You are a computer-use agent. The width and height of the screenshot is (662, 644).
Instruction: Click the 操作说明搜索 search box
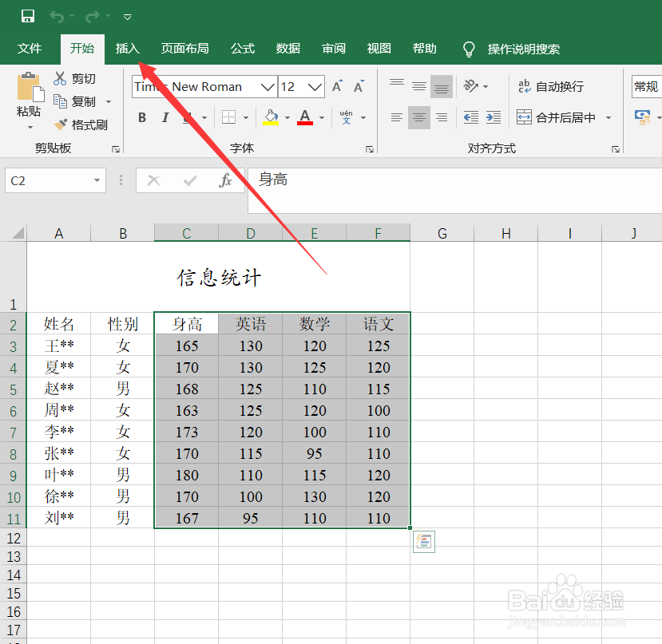[524, 49]
